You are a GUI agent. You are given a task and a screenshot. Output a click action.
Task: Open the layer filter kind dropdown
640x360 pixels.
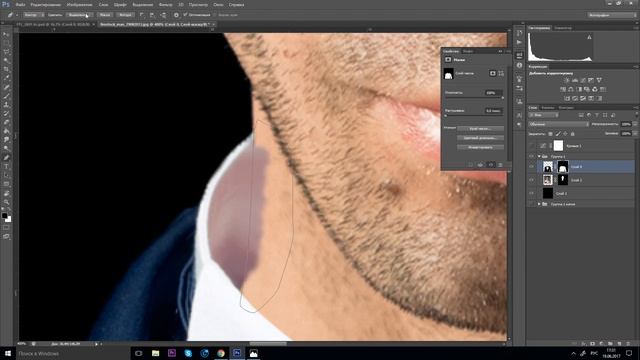click(x=544, y=115)
